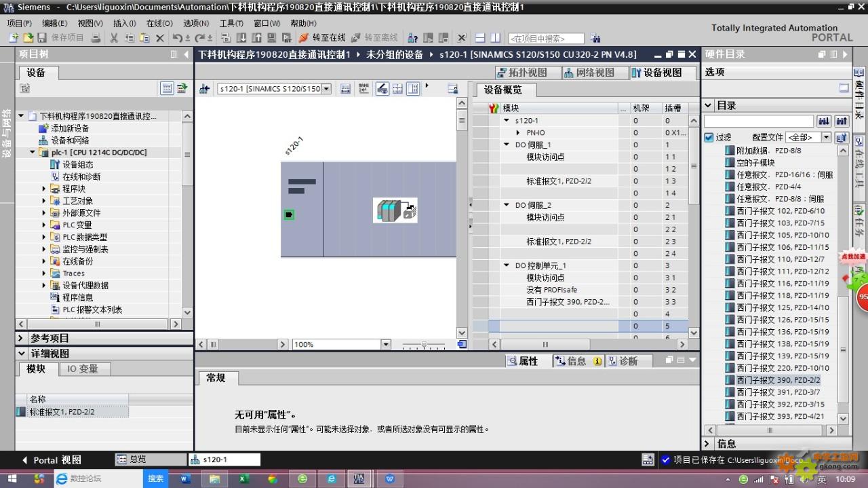Toggle the 过滤 filter checkbox

coord(709,137)
